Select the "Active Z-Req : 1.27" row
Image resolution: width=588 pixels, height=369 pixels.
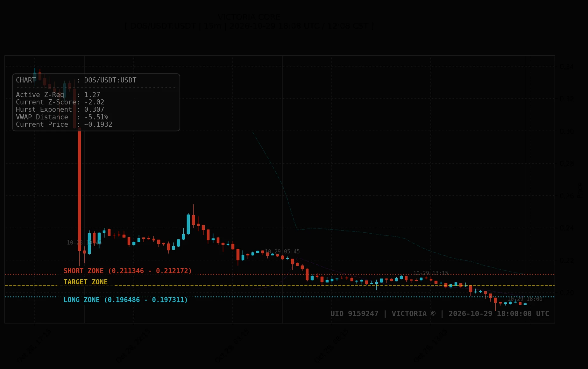[x=58, y=95]
